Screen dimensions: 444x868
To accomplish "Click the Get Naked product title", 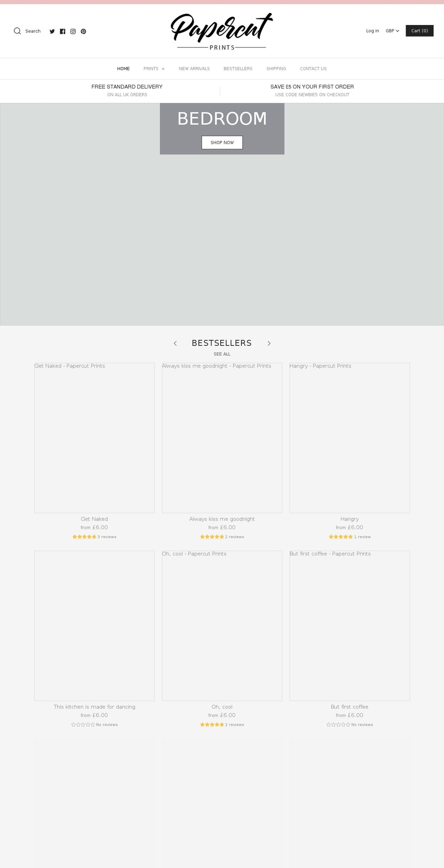I will (x=94, y=519).
